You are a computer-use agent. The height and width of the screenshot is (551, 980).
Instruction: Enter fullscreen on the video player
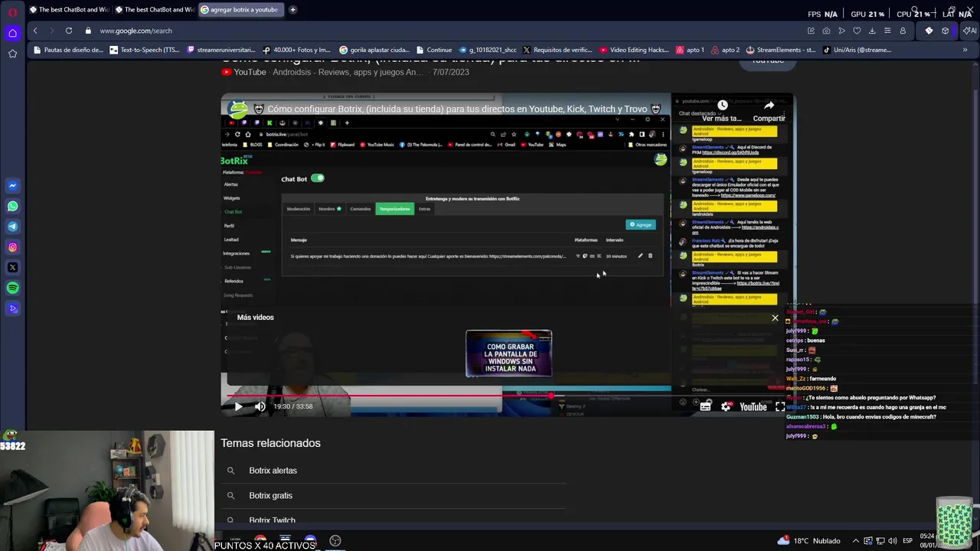pos(779,406)
